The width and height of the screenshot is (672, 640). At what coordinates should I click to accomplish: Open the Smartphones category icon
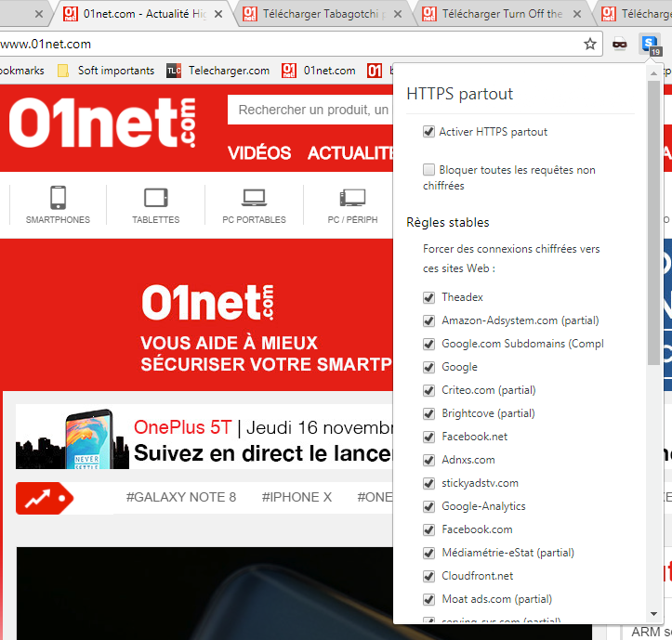[59, 198]
